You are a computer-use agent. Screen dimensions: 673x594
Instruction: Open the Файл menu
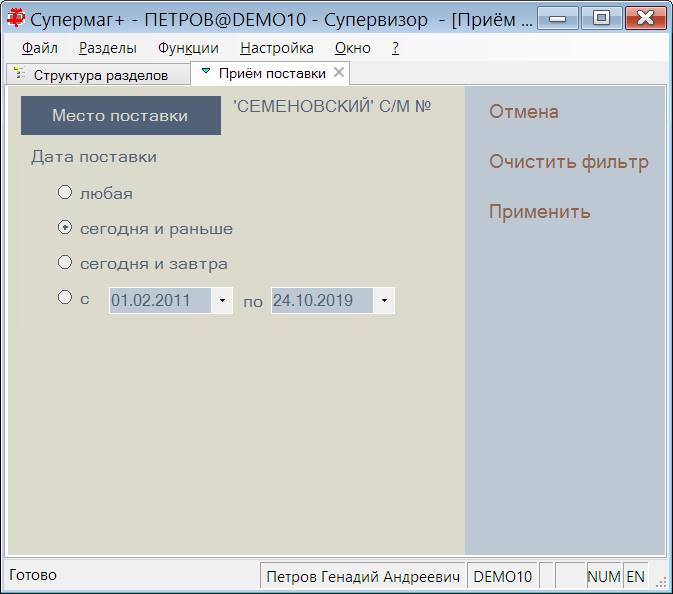coord(39,48)
